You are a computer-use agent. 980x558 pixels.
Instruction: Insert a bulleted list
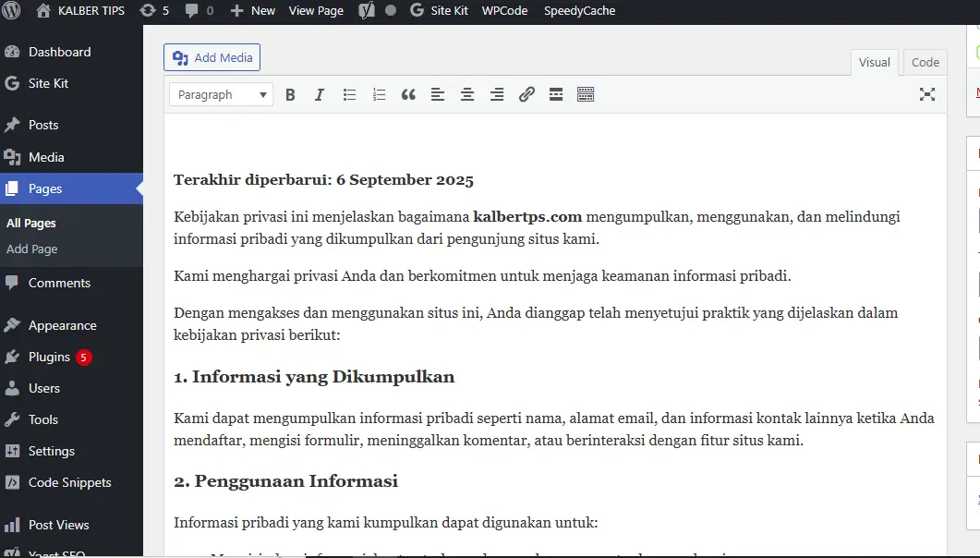(349, 94)
